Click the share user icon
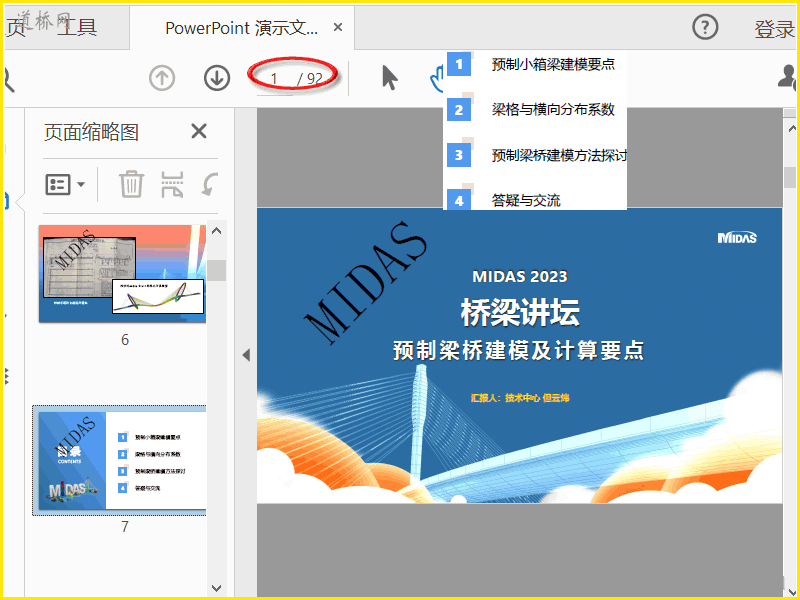The height and width of the screenshot is (600, 800). (786, 78)
